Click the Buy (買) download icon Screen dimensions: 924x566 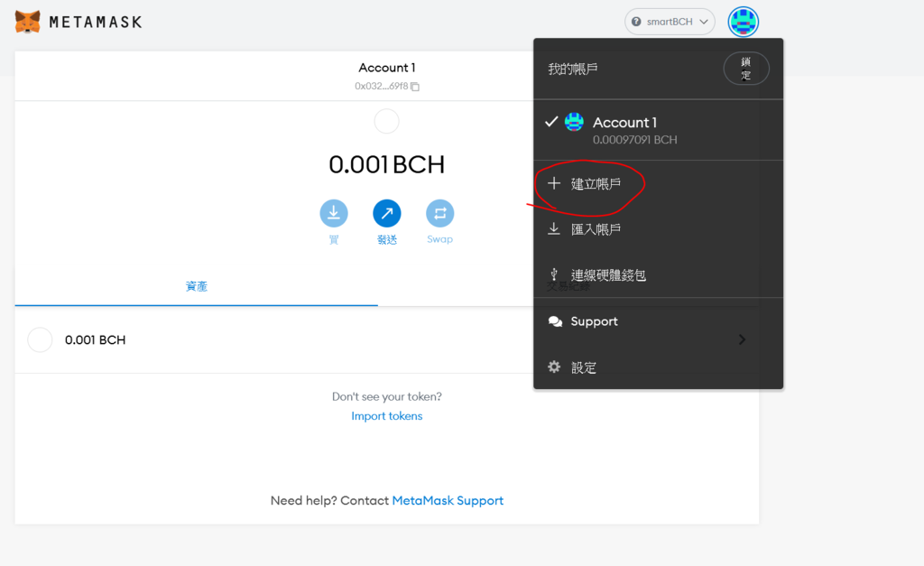334,213
